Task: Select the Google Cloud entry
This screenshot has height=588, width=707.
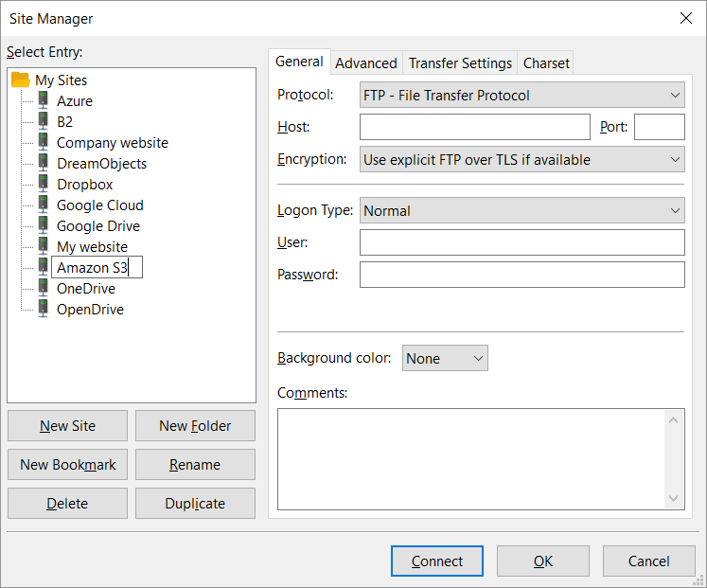Action: [100, 205]
